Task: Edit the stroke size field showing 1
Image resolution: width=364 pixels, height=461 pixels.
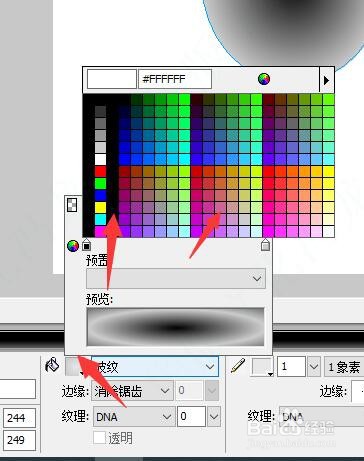Action: [291, 367]
